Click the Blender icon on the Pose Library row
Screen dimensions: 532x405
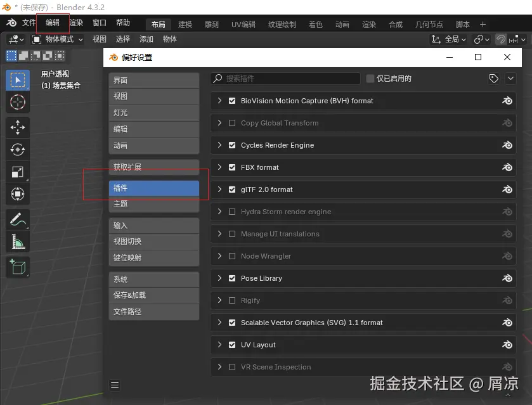(507, 278)
